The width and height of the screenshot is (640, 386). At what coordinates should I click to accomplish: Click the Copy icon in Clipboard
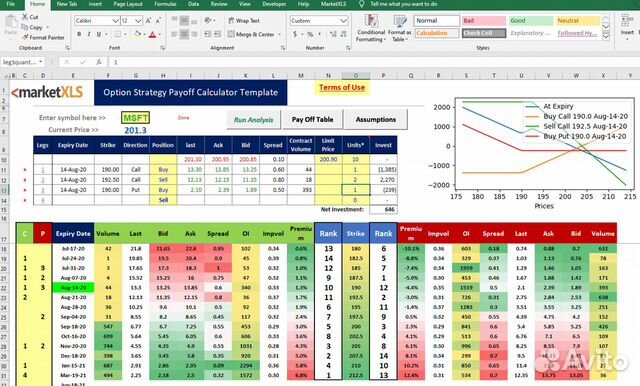click(25, 27)
